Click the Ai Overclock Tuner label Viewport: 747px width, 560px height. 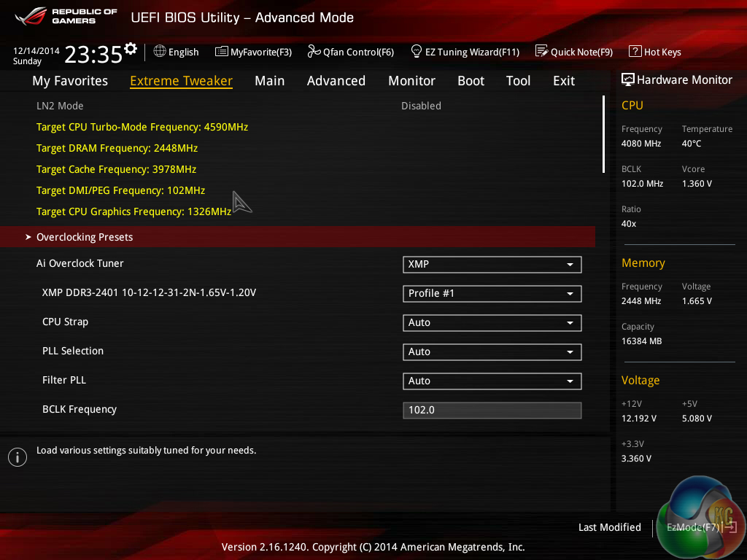tap(80, 263)
